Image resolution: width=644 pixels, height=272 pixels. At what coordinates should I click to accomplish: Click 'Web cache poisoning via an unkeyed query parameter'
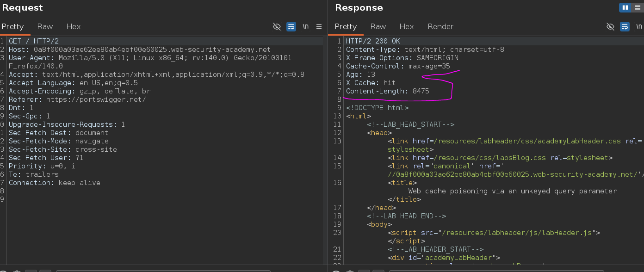[x=513, y=191]
